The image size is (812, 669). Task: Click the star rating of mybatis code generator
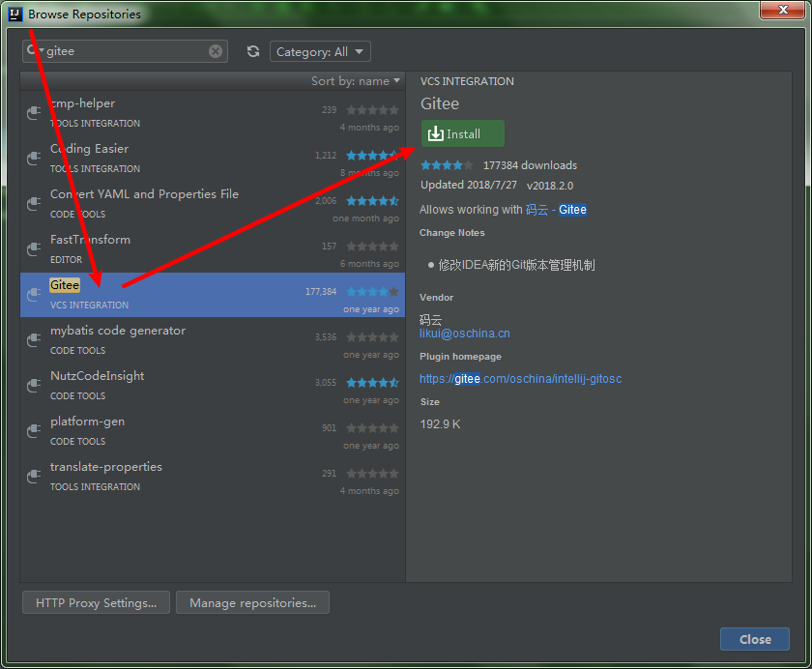tap(372, 337)
